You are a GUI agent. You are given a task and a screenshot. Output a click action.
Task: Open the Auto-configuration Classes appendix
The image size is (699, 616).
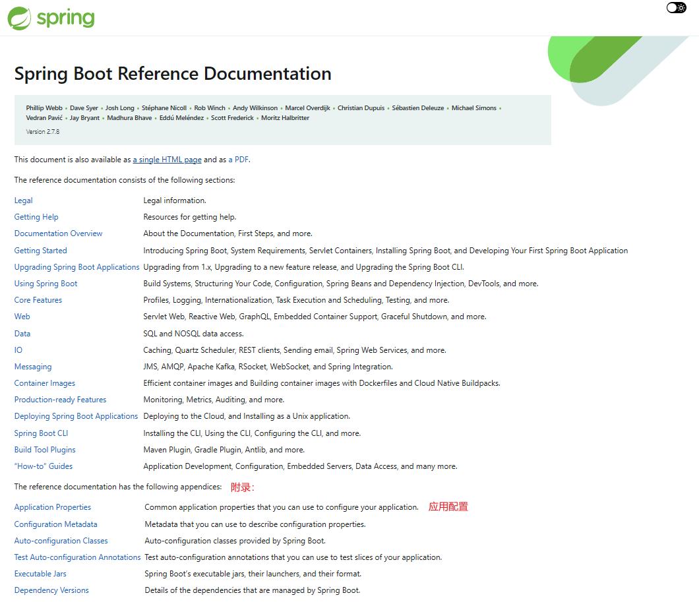click(x=61, y=541)
